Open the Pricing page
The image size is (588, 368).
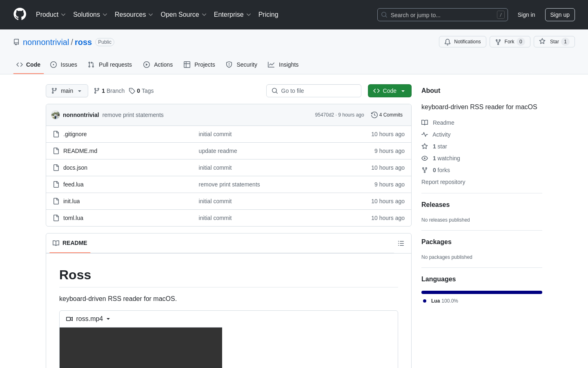click(x=268, y=15)
